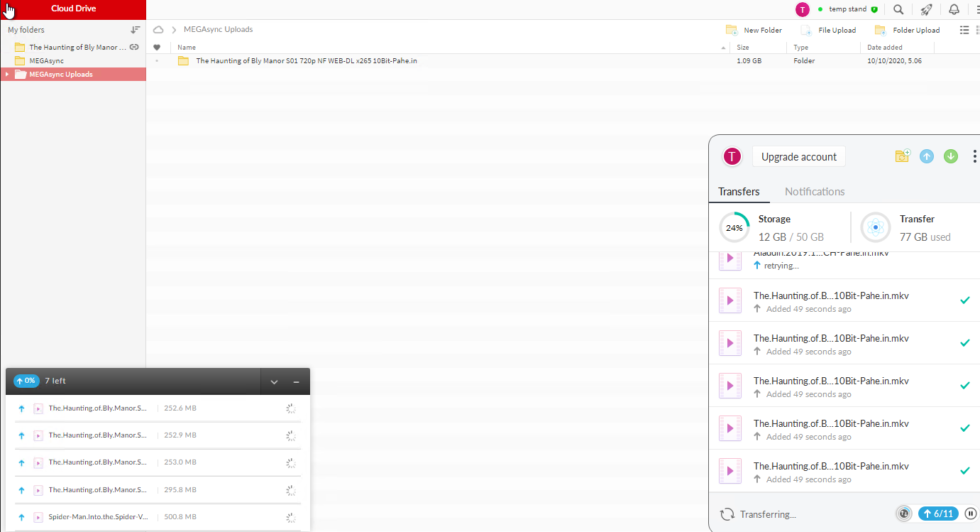The width and height of the screenshot is (980, 532).
Task: Click the link icon on Haunting folder
Action: tap(134, 47)
